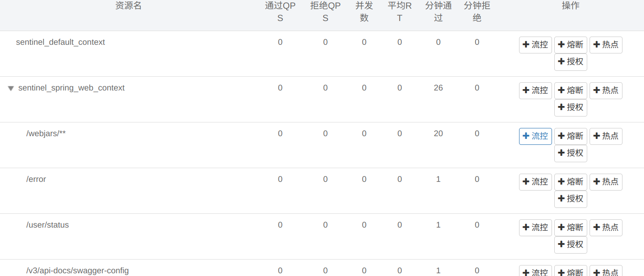This screenshot has width=644, height=276.
Task: Select the /user/status resource name
Action: 48,225
